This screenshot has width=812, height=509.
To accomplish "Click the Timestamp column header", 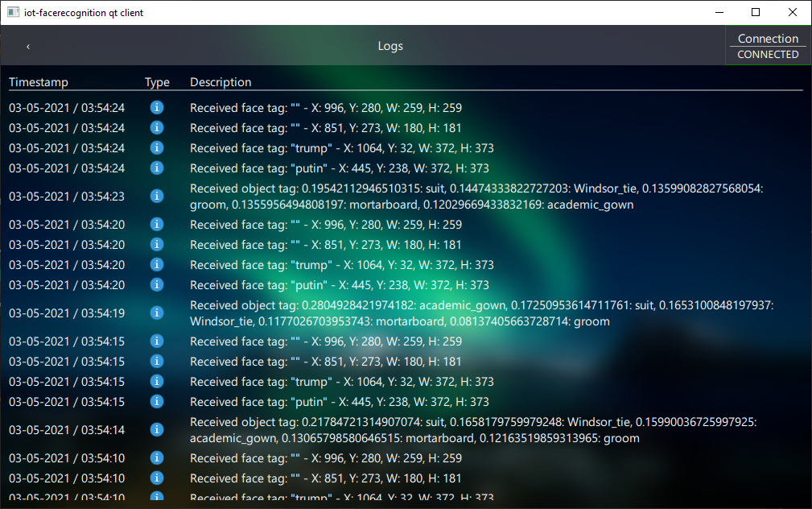I will pos(39,82).
